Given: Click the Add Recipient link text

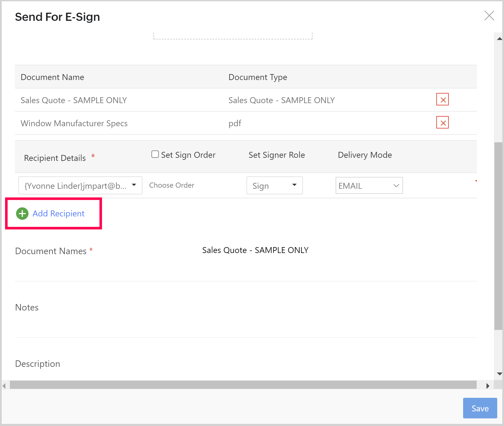Looking at the screenshot, I should 58,214.
